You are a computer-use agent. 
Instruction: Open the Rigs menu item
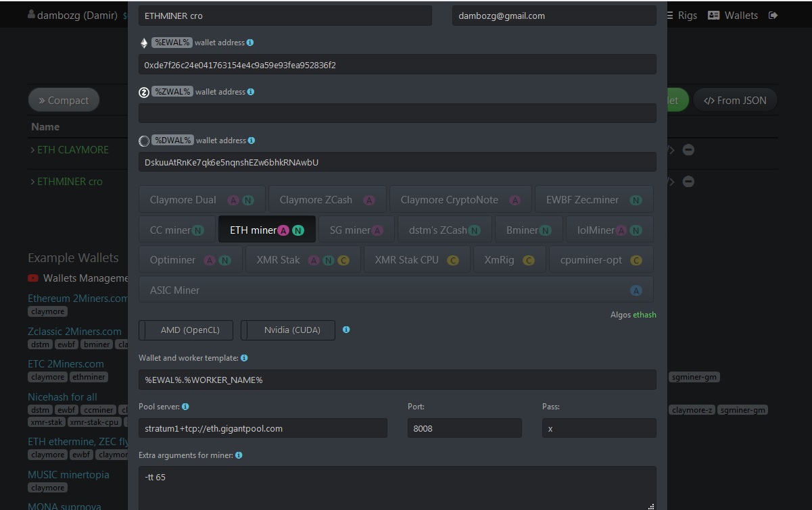point(682,15)
